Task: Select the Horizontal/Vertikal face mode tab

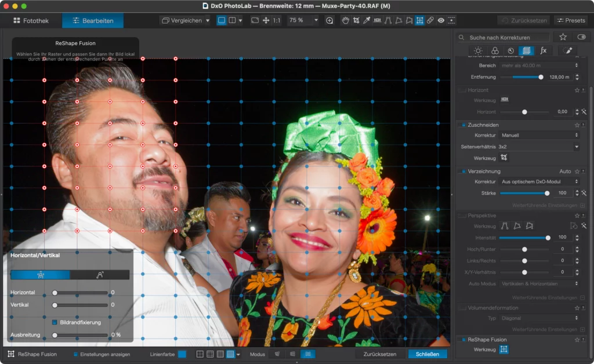Action: [x=40, y=275]
